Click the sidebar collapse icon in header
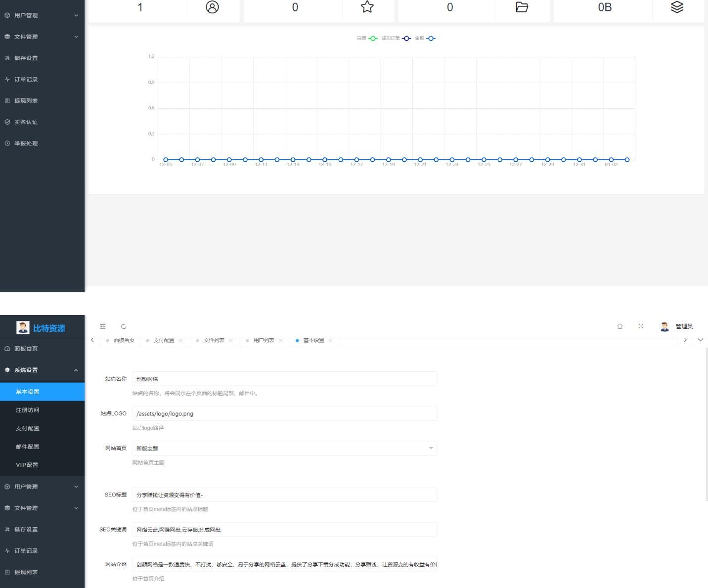 point(103,326)
